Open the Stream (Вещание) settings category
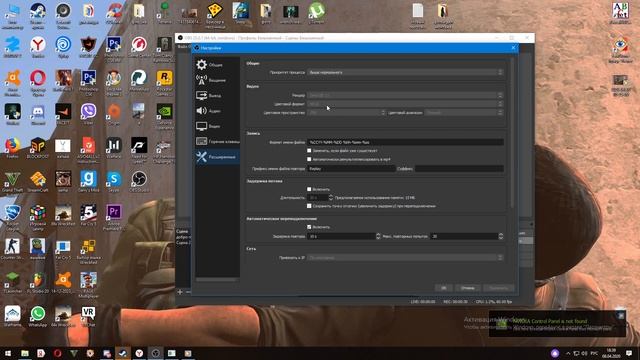This screenshot has width=640, height=360. 217,80
